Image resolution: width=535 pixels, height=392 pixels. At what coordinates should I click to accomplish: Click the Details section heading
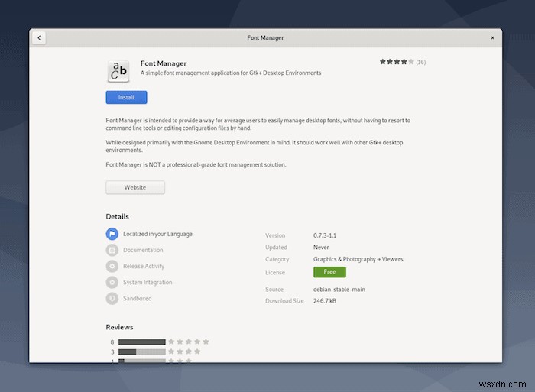click(118, 217)
